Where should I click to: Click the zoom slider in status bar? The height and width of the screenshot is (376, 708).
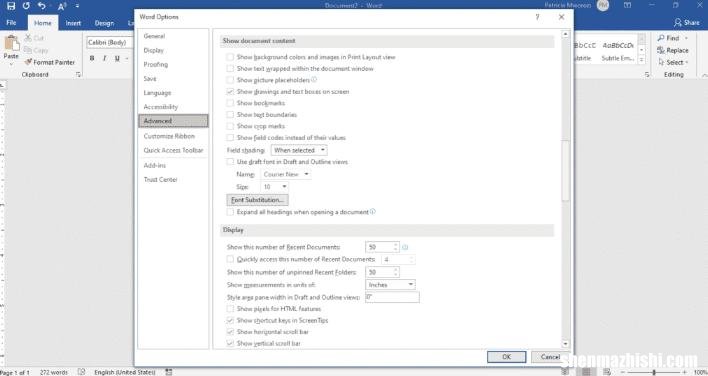[x=653, y=372]
